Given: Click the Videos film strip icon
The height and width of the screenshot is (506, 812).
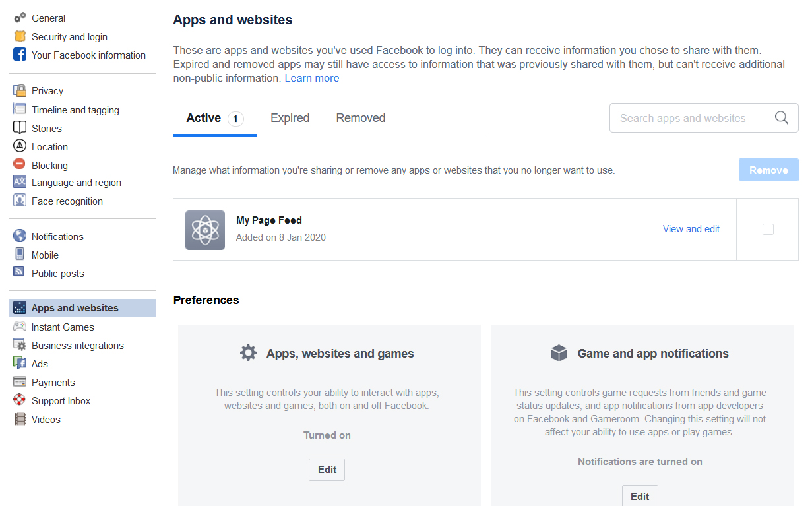Looking at the screenshot, I should (20, 419).
